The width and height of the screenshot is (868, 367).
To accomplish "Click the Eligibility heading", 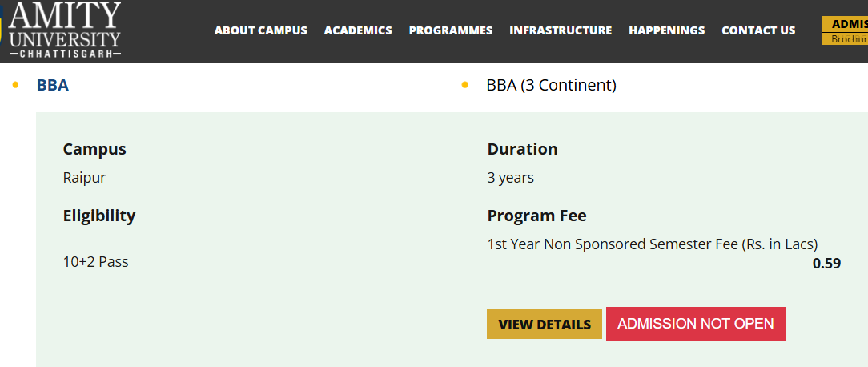I will coord(99,216).
